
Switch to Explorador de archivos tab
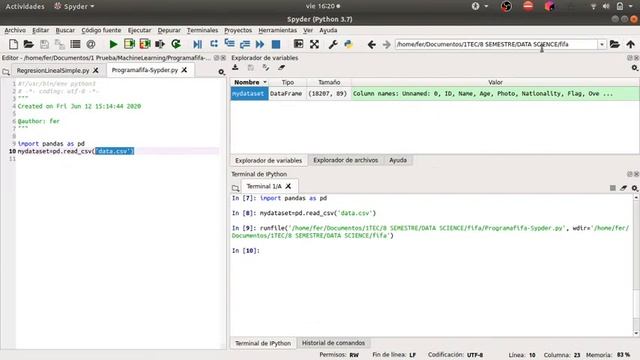point(345,160)
